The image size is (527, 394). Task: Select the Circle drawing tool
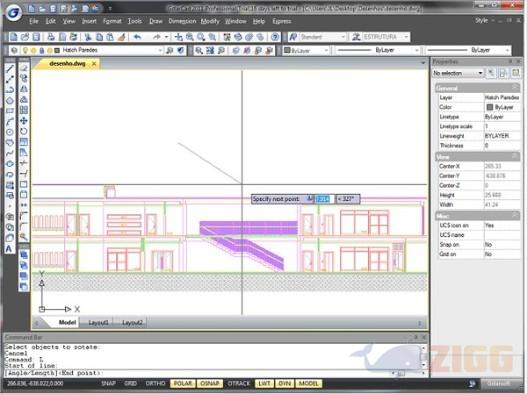coord(9,132)
